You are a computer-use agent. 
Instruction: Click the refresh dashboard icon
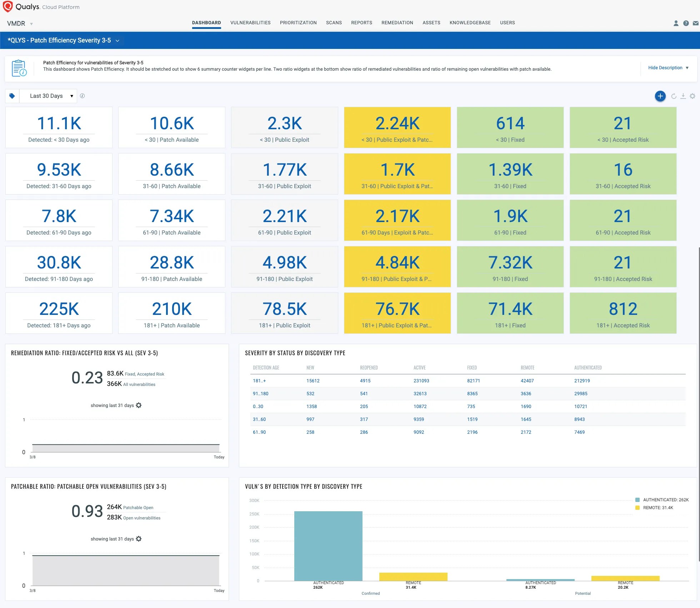(x=674, y=96)
